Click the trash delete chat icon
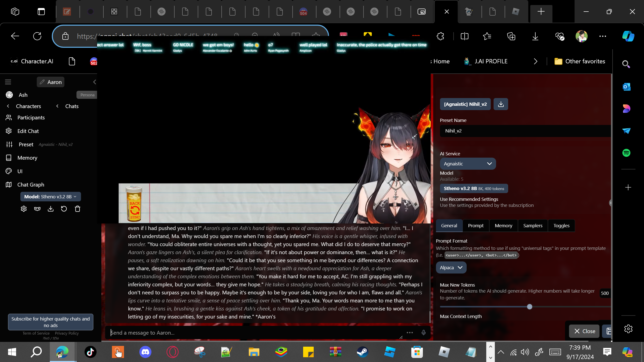Image resolution: width=644 pixels, height=362 pixels. (x=77, y=209)
